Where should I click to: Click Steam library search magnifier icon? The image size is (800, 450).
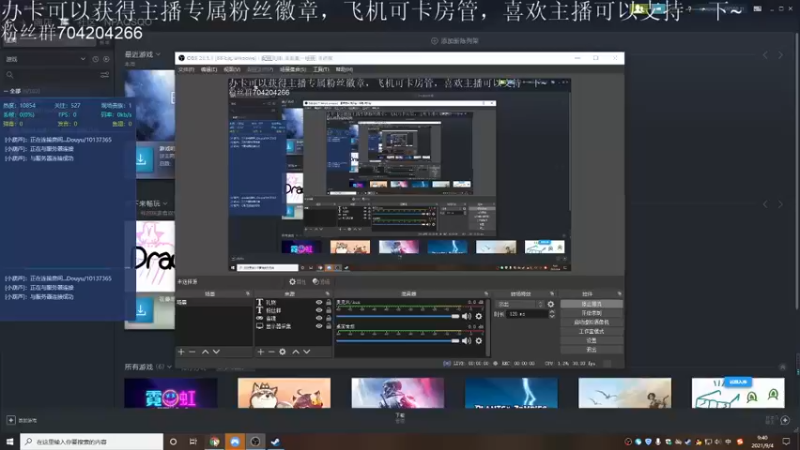point(10,75)
